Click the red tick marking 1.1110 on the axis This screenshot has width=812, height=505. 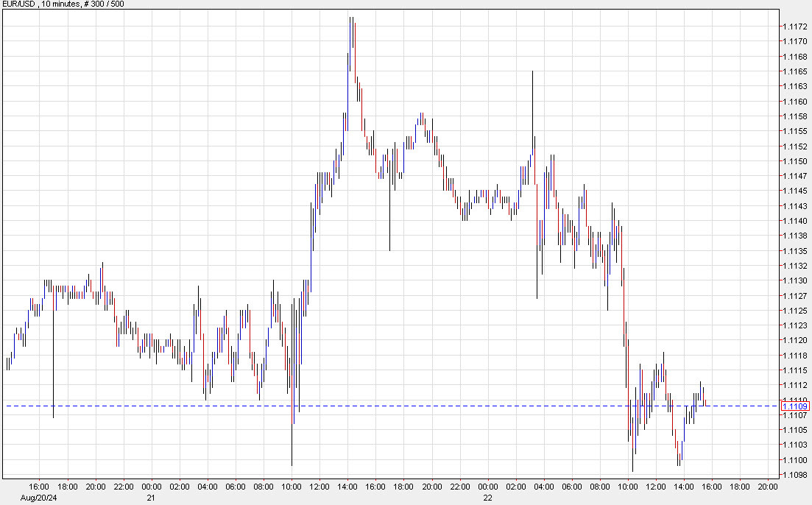[x=782, y=400]
